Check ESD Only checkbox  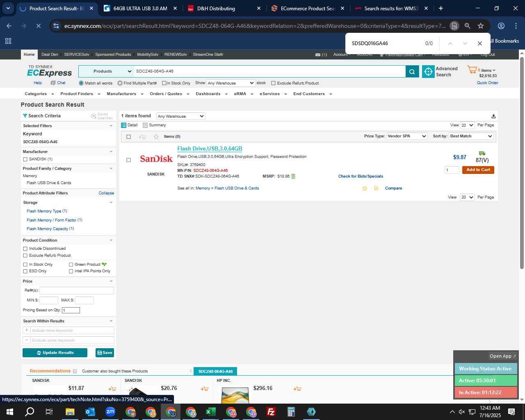point(25,271)
